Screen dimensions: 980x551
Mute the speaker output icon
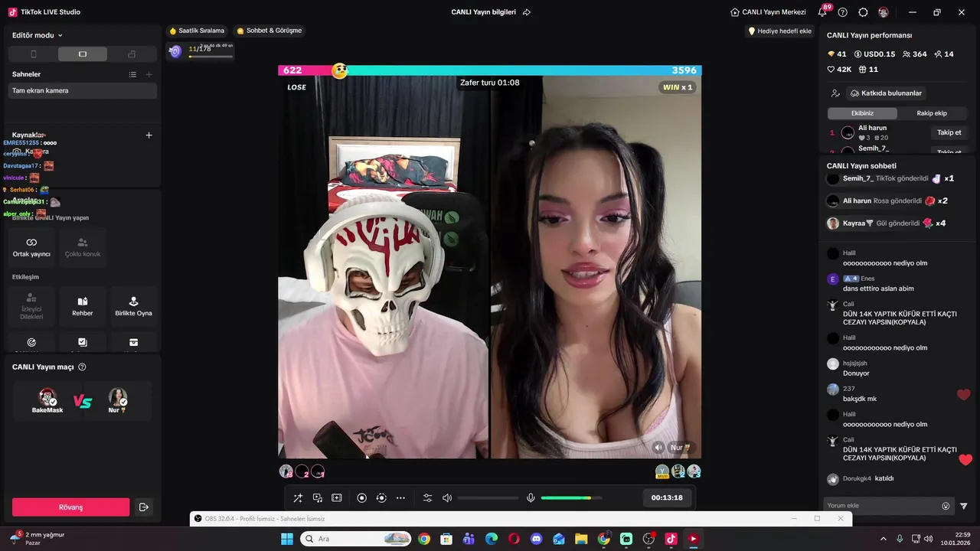pyautogui.click(x=447, y=498)
